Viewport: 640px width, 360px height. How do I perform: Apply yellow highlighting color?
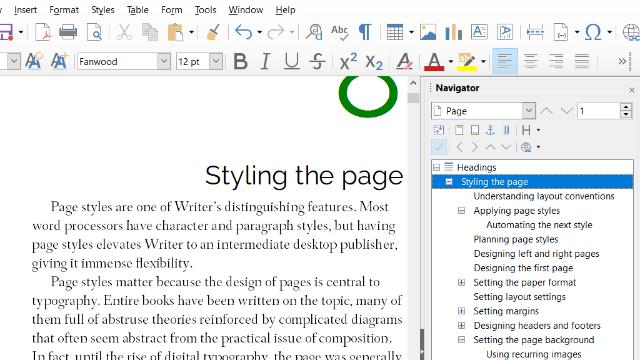(x=467, y=62)
